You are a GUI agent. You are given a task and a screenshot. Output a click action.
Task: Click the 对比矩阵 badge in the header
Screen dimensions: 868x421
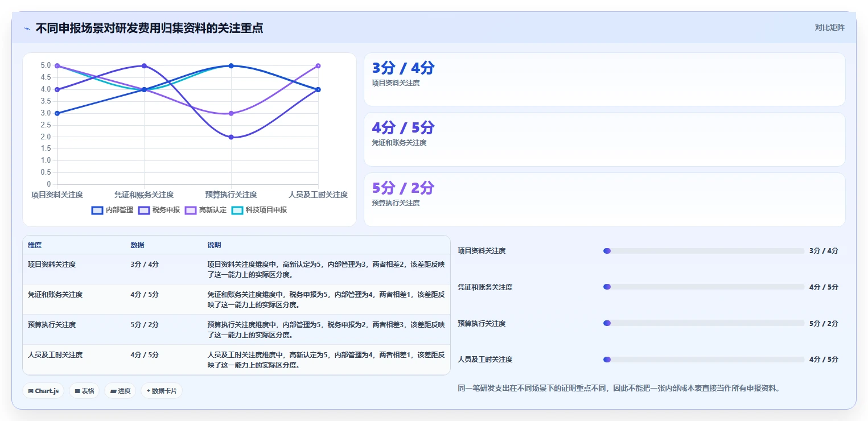[x=829, y=27]
